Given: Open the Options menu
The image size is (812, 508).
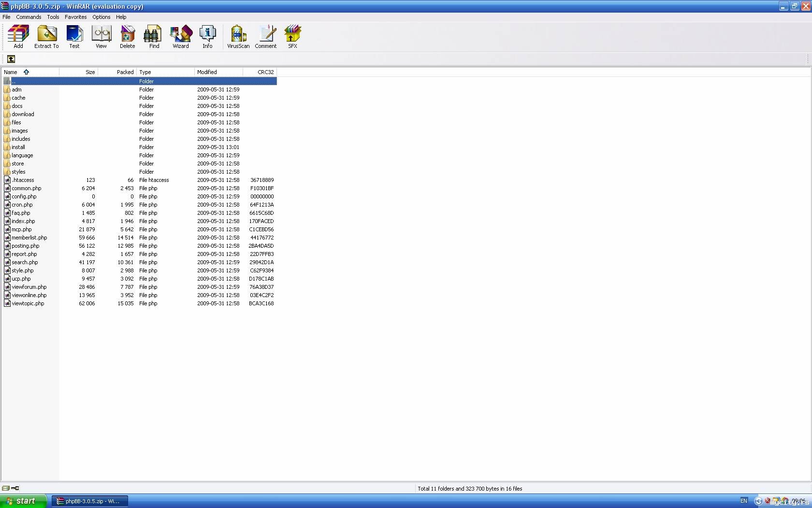Looking at the screenshot, I should [x=101, y=17].
